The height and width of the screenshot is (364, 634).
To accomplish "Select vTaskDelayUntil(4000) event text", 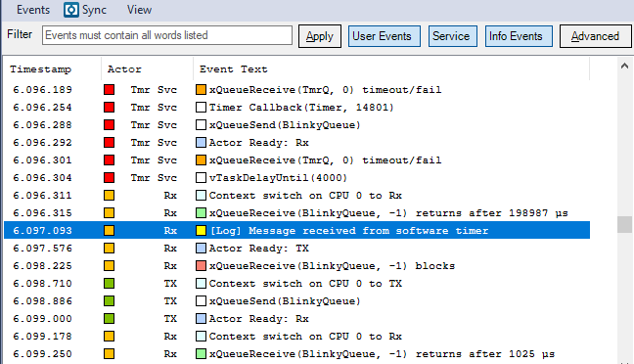I will [278, 177].
